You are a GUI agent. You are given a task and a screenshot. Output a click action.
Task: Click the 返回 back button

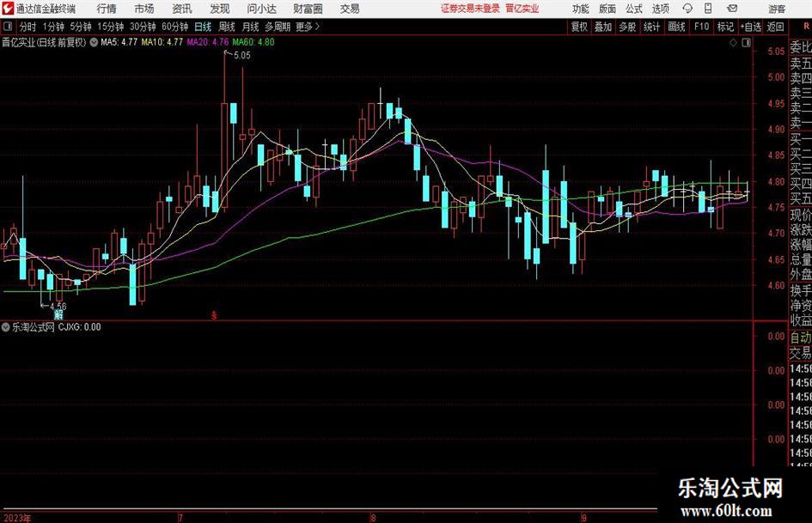775,27
